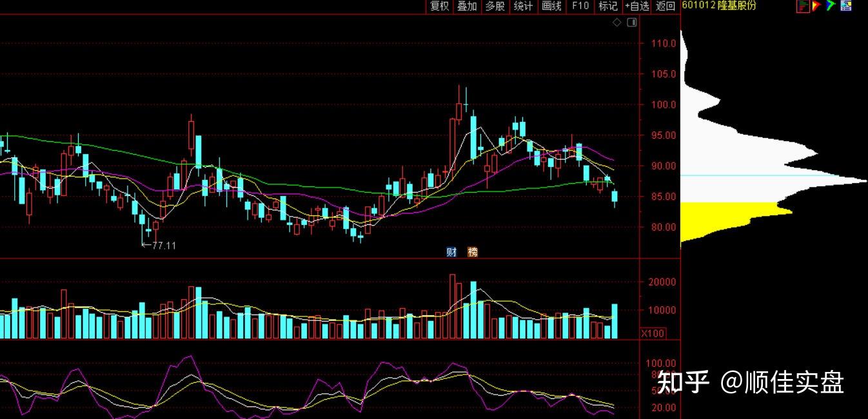
Task: Click the 返回 back button
Action: (666, 6)
